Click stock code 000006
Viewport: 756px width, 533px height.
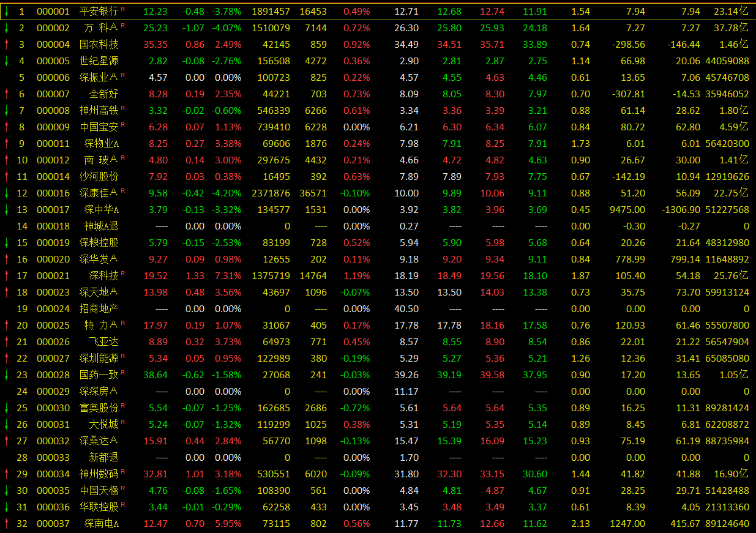click(53, 77)
